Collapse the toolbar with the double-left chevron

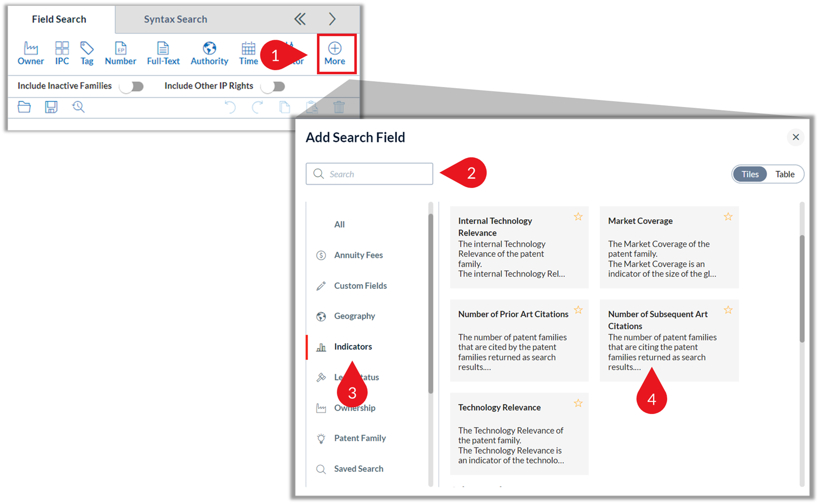click(300, 19)
